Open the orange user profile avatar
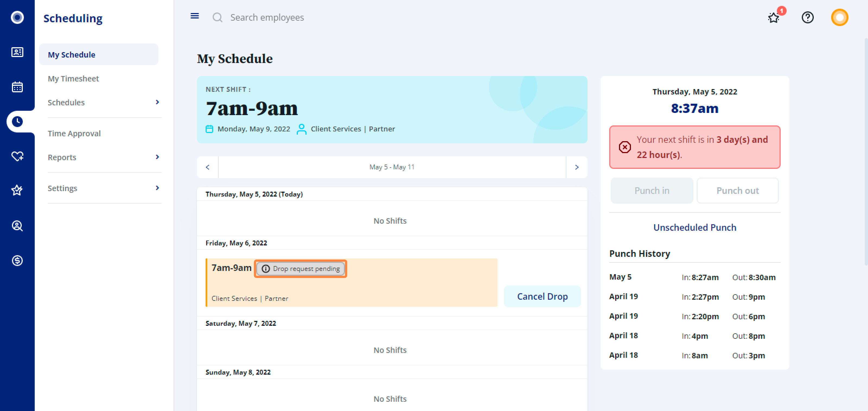 pyautogui.click(x=839, y=18)
